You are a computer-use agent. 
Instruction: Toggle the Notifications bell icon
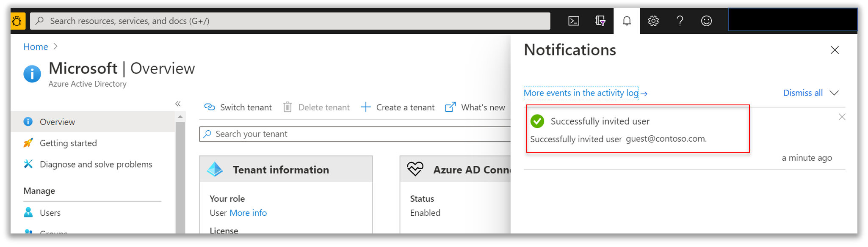coord(627,21)
